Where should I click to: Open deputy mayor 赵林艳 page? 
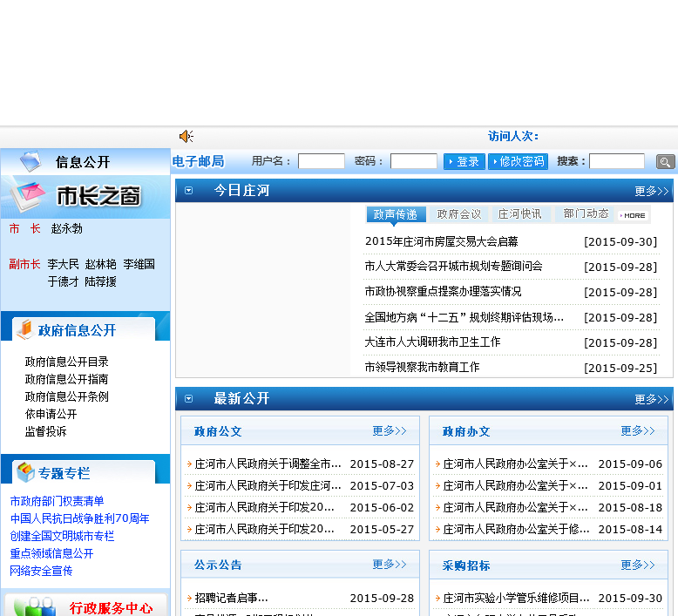[x=101, y=264]
